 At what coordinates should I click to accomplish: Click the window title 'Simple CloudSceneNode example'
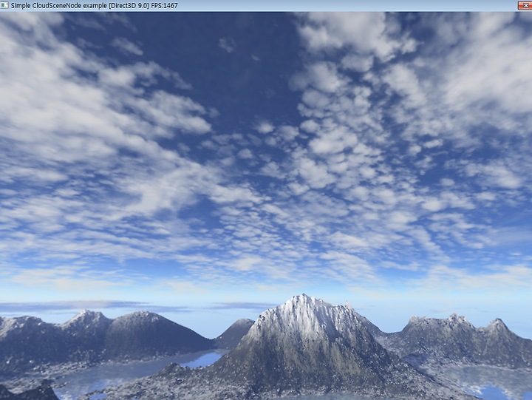point(59,5)
